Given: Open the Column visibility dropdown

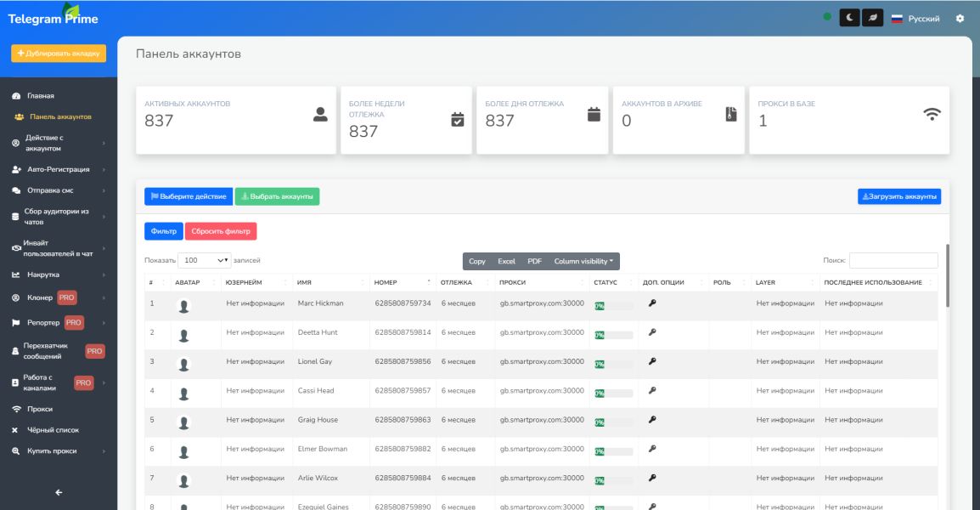Looking at the screenshot, I should [583, 261].
